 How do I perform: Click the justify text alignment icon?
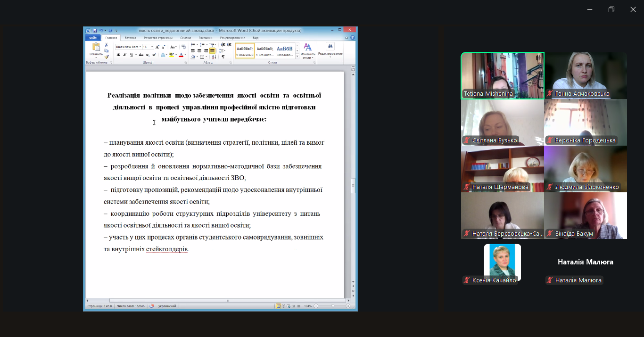(x=212, y=50)
